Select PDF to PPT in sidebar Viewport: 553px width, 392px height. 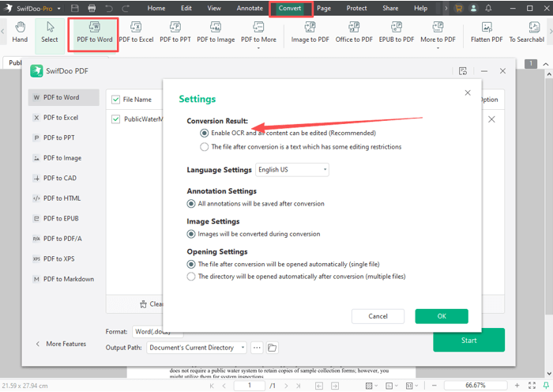64,138
